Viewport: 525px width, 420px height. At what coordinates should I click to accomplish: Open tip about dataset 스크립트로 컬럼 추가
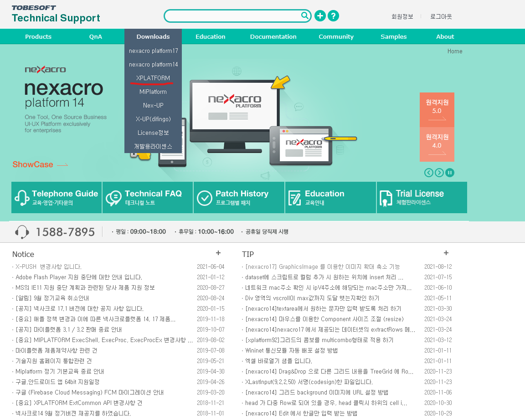(324, 277)
